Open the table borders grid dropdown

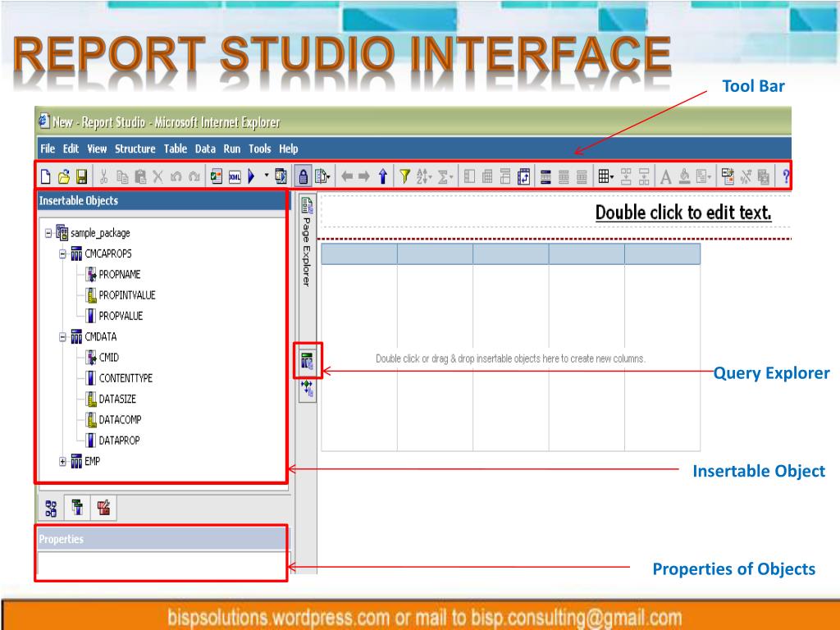[x=606, y=176]
